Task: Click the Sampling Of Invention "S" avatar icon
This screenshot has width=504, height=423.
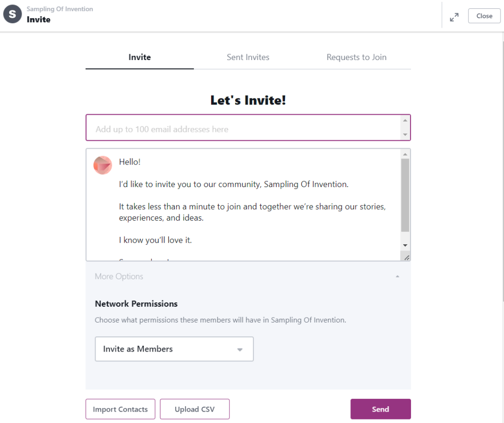Action: click(12, 14)
